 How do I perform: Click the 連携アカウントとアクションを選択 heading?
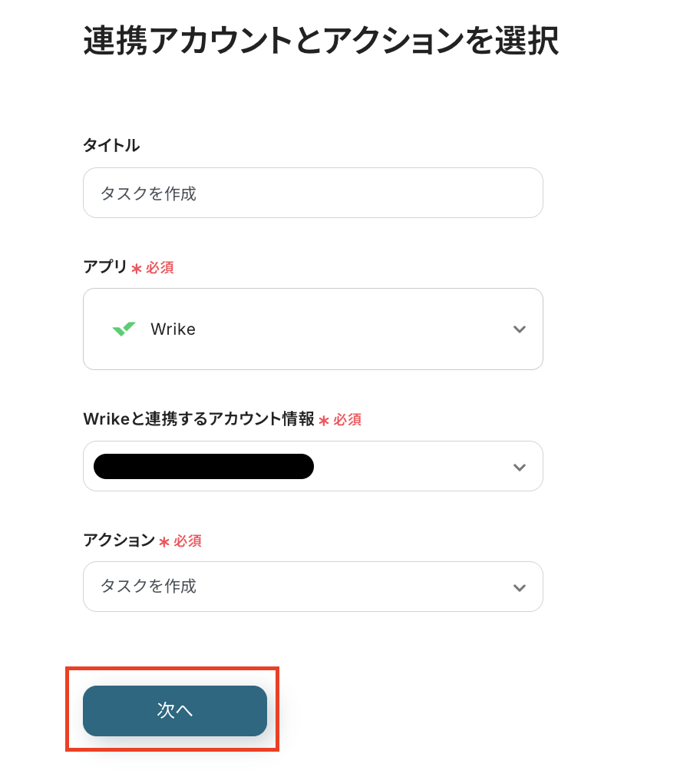click(x=321, y=41)
